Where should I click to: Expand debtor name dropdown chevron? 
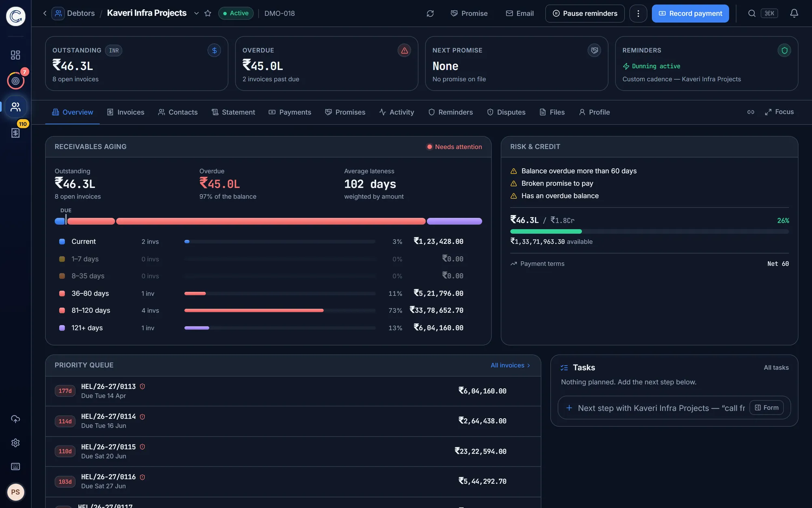click(x=197, y=13)
